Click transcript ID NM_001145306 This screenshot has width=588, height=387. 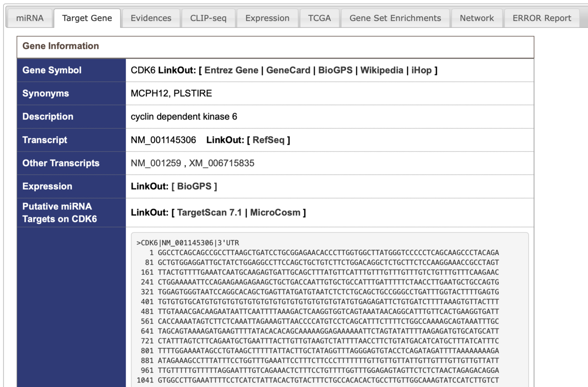click(163, 140)
